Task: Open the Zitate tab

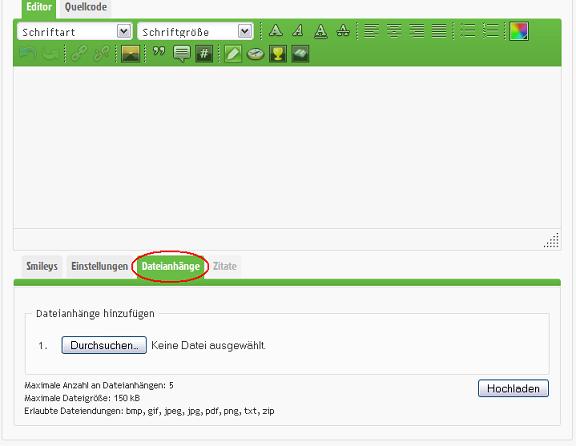Action: click(x=225, y=266)
